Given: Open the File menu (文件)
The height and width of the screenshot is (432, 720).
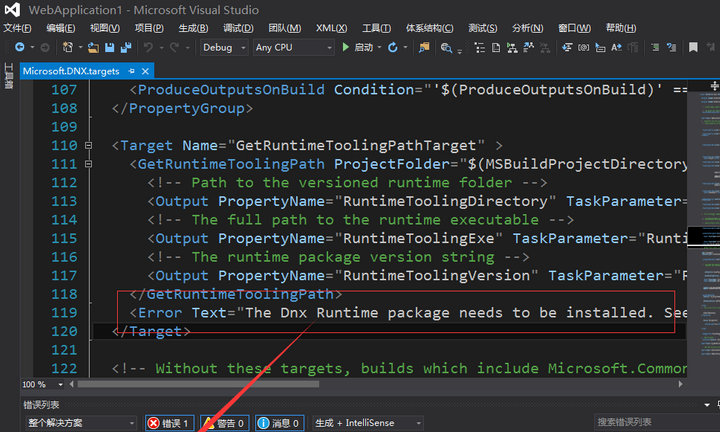Looking at the screenshot, I should click(17, 28).
